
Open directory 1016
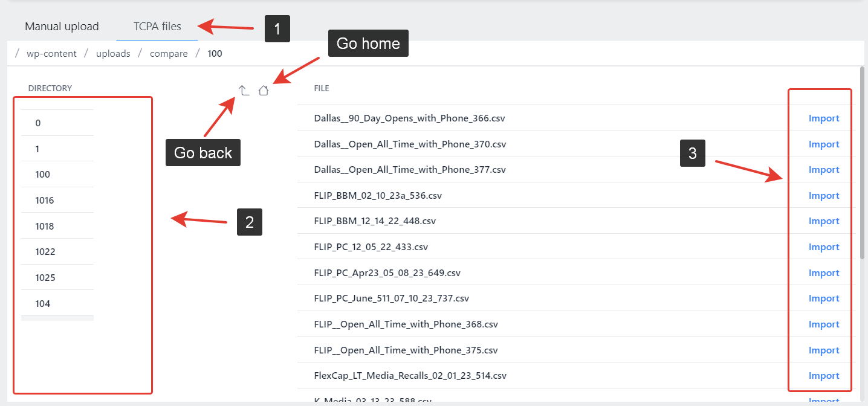[45, 201]
